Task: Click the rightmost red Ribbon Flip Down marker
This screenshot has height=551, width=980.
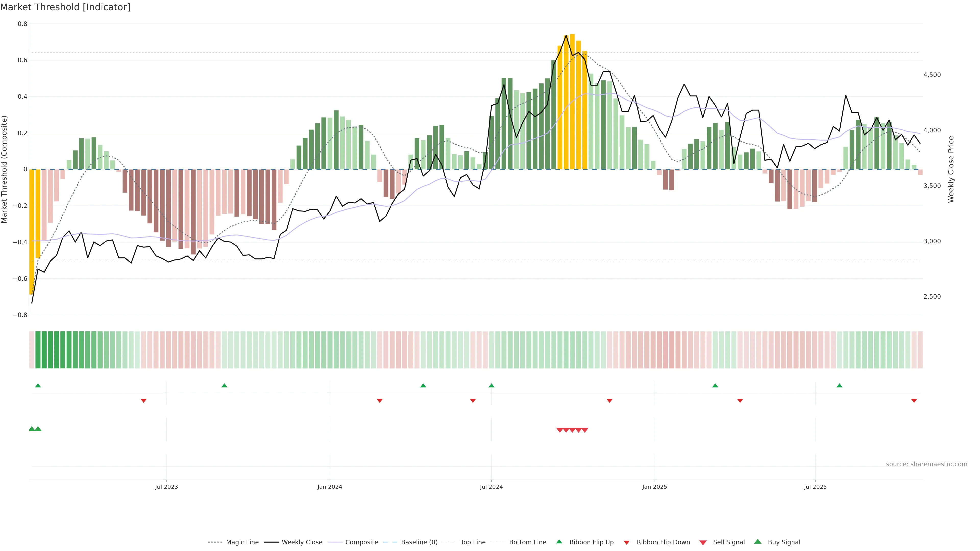Action: click(x=914, y=401)
